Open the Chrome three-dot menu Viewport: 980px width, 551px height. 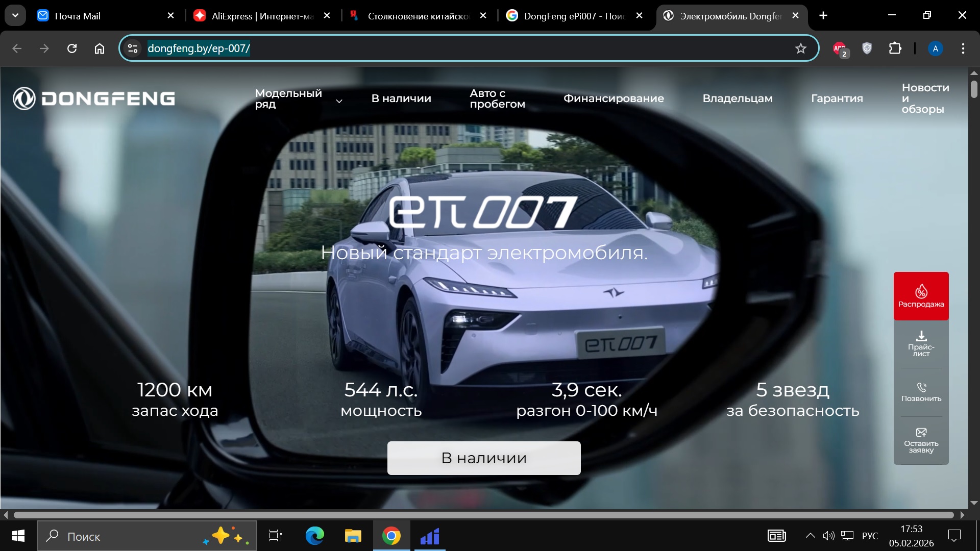(x=963, y=48)
